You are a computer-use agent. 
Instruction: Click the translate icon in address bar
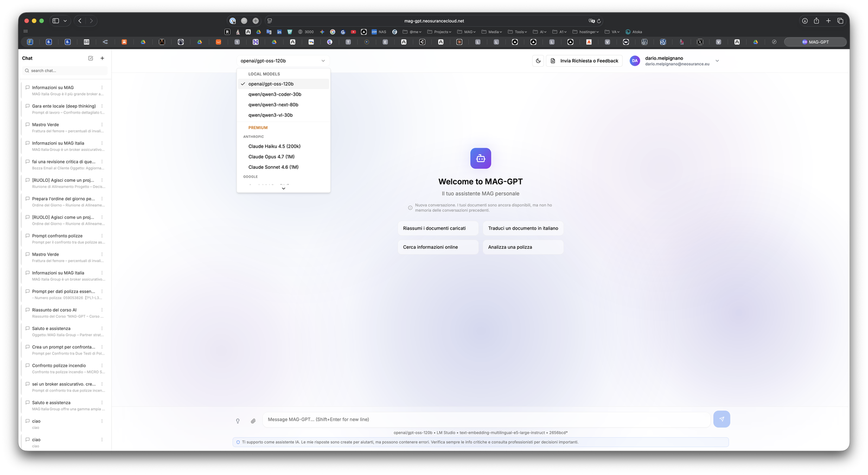pos(591,21)
